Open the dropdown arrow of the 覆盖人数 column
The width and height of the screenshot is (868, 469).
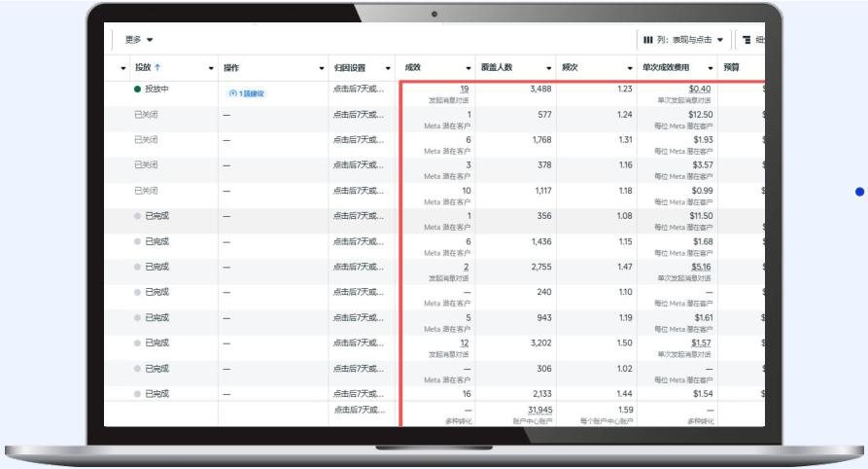(549, 68)
